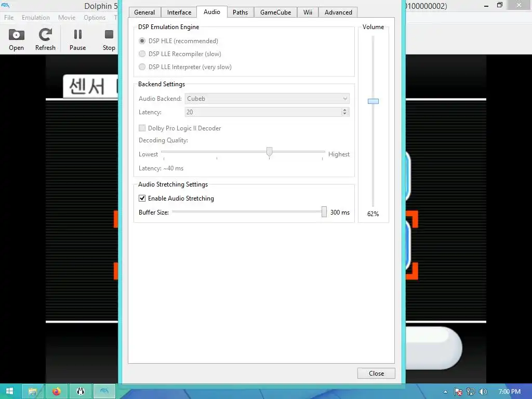Open the Audio Backend Cubeb dropdown

[267, 98]
